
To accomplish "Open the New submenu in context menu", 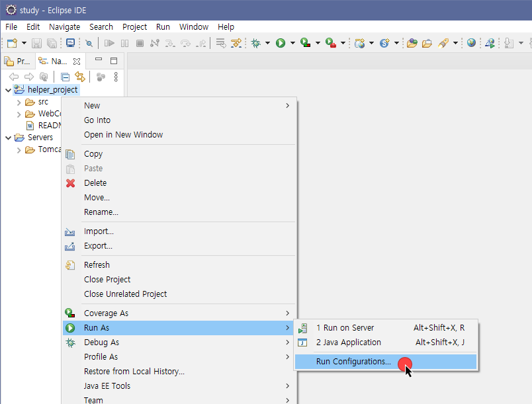I will (x=179, y=105).
